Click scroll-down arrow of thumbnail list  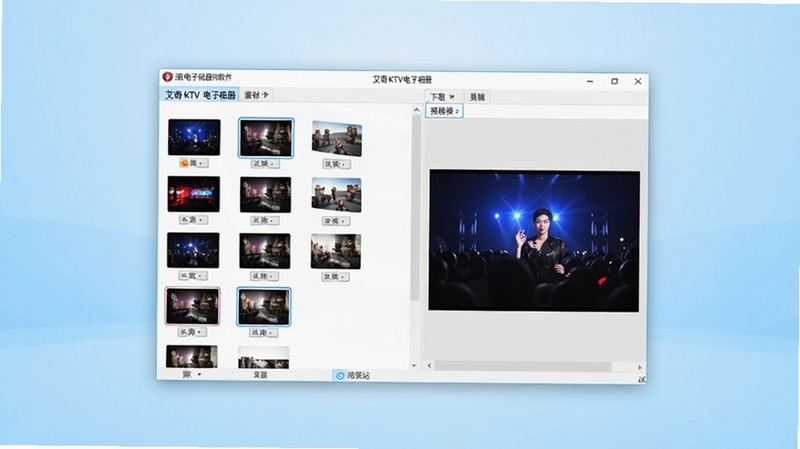pyautogui.click(x=414, y=365)
